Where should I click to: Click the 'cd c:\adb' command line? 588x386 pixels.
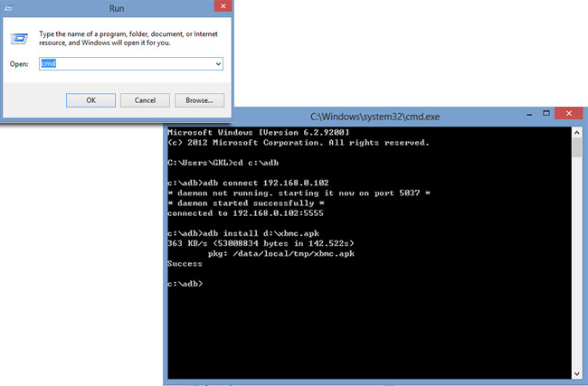tap(223, 163)
